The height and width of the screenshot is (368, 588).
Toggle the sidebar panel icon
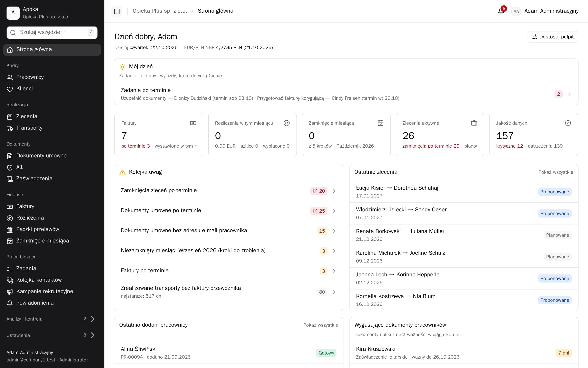pos(117,11)
